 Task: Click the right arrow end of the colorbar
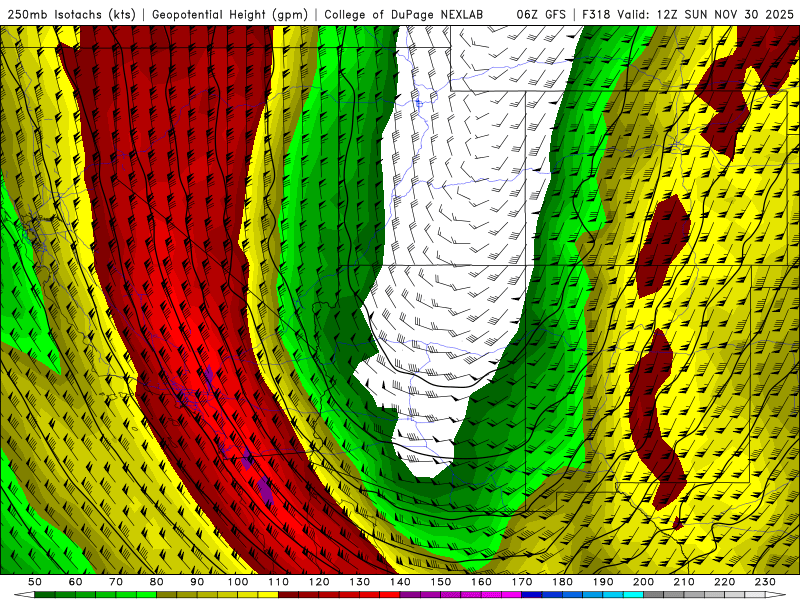(776, 594)
